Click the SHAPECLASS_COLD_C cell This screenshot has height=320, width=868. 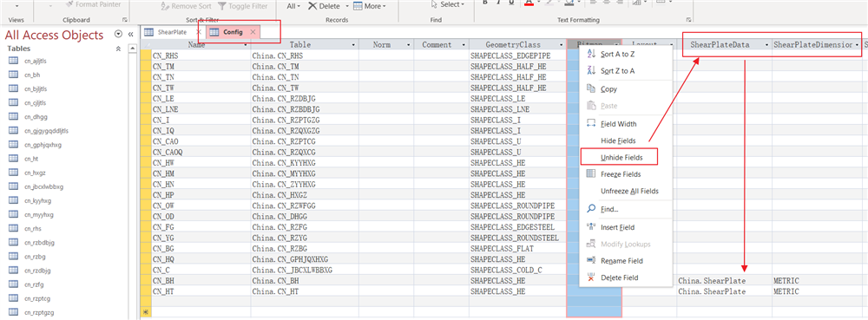click(517, 270)
